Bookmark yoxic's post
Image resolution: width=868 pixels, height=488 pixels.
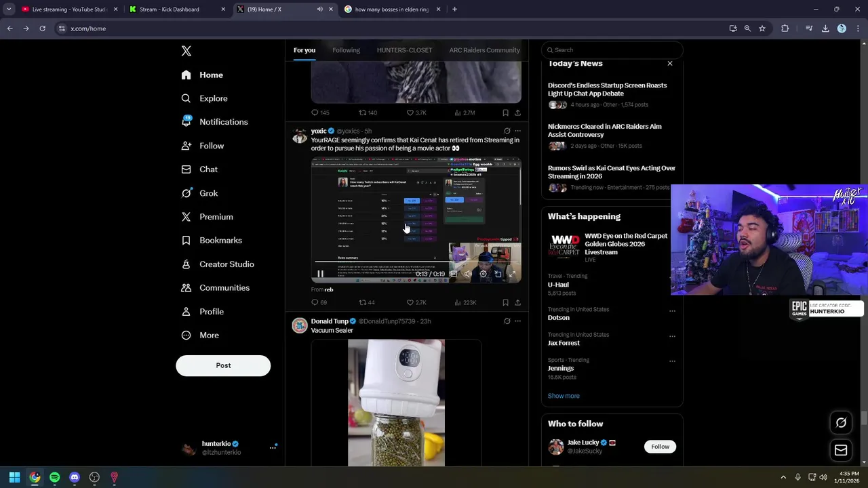(505, 302)
